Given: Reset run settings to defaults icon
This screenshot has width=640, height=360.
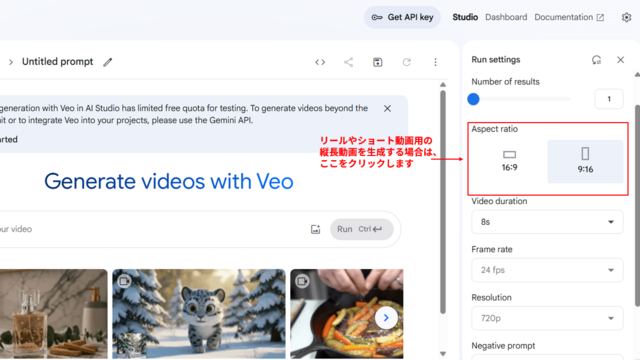Looking at the screenshot, I should [596, 60].
